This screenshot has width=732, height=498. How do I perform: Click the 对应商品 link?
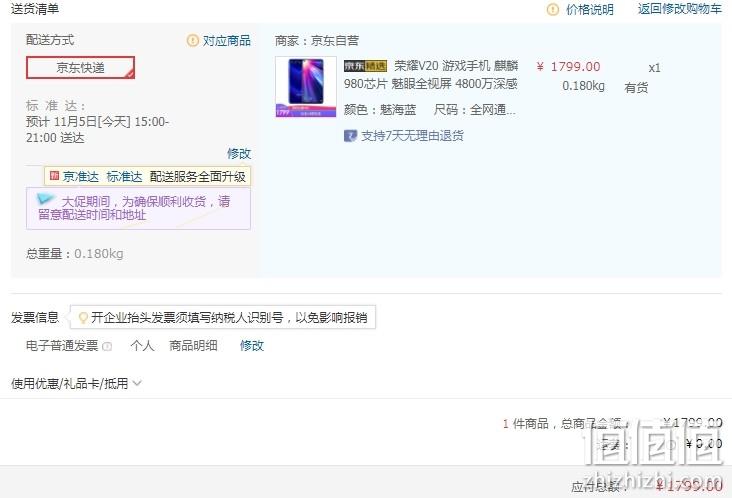point(227,41)
